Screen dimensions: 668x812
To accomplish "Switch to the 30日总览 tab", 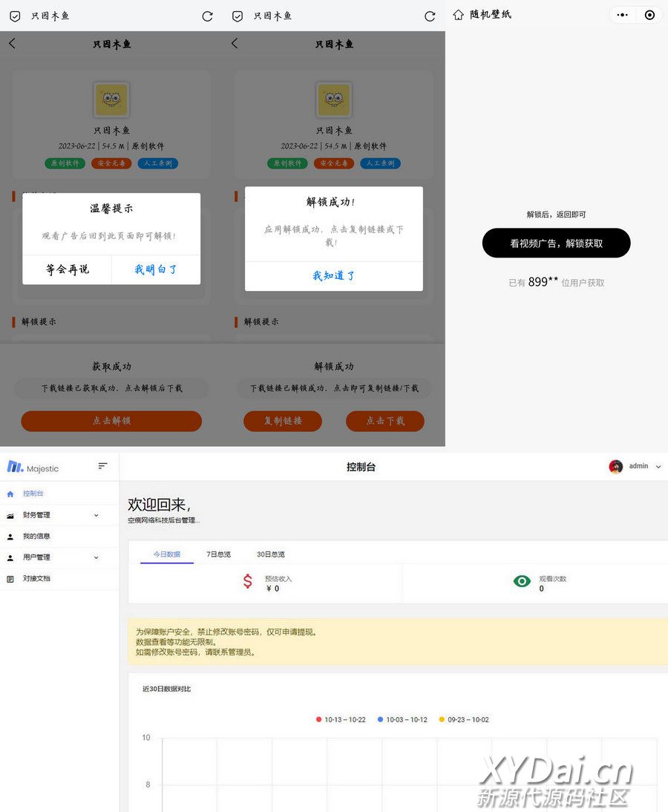I will (270, 554).
